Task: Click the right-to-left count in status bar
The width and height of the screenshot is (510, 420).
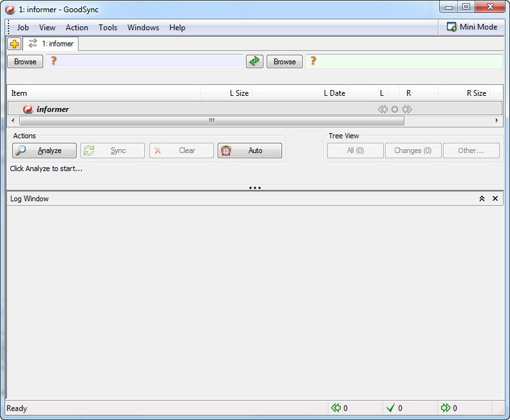Action: 339,408
